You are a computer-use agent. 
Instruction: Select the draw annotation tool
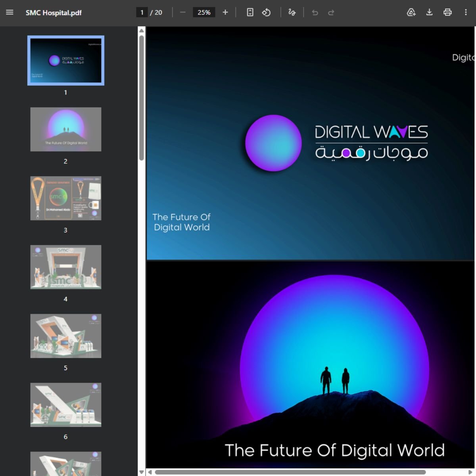coord(292,12)
